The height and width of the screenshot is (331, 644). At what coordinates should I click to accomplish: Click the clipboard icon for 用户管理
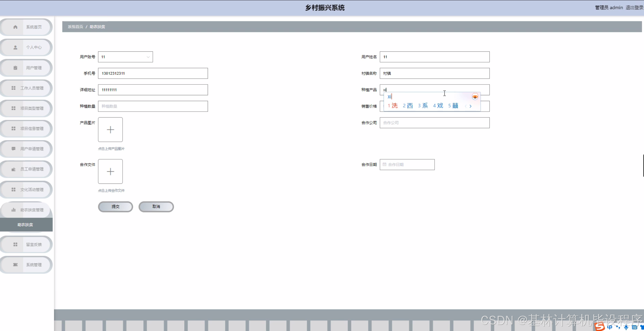pos(15,68)
